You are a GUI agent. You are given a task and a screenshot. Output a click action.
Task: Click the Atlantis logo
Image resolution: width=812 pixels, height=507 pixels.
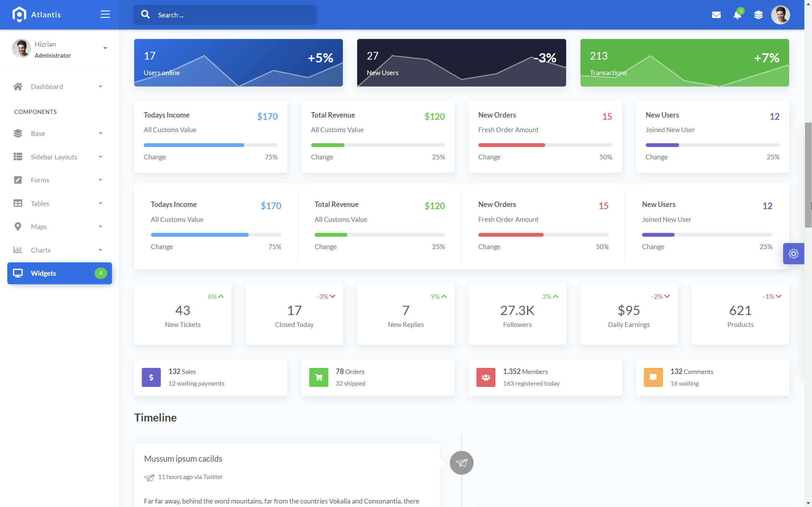[x=37, y=15]
